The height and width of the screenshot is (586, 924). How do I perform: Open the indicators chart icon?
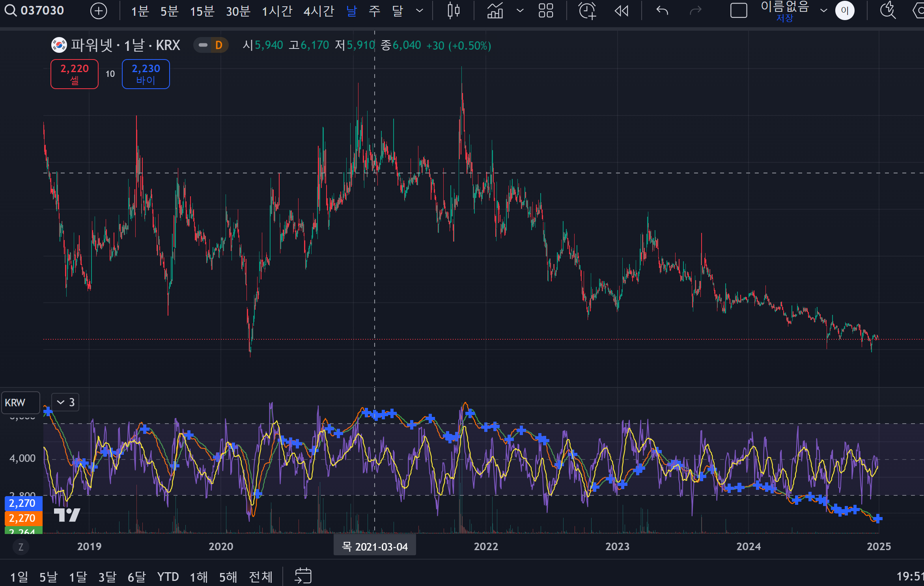point(495,11)
